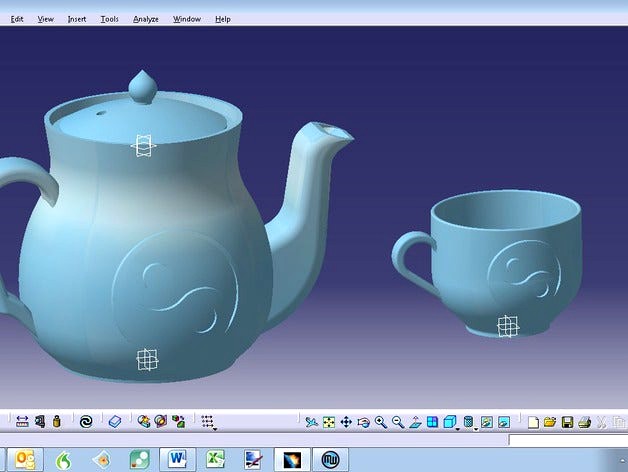Open the Tools menu
The height and width of the screenshot is (472, 628).
tap(109, 19)
